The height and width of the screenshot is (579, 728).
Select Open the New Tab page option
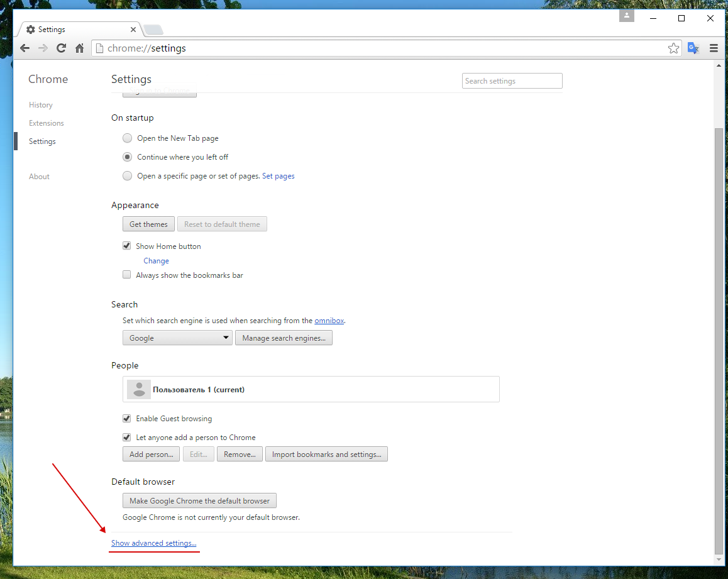point(128,138)
